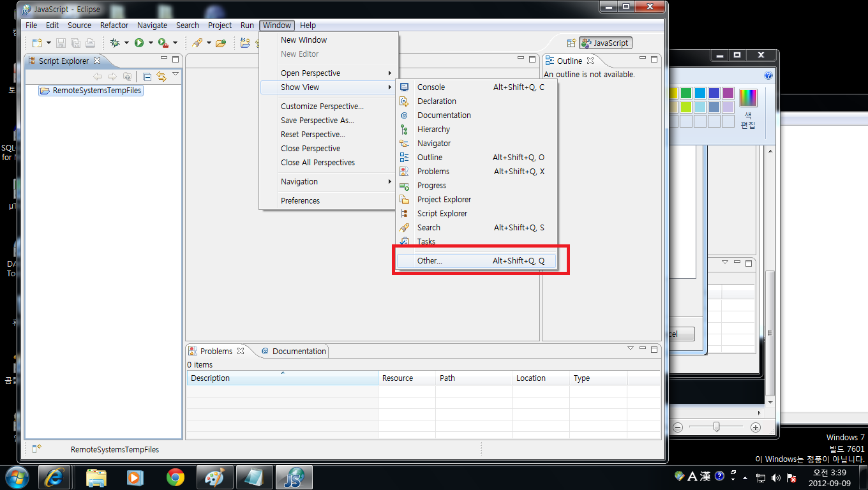Toggle the JavaScript perspective button
Viewport: 868px width, 490px height.
605,43
